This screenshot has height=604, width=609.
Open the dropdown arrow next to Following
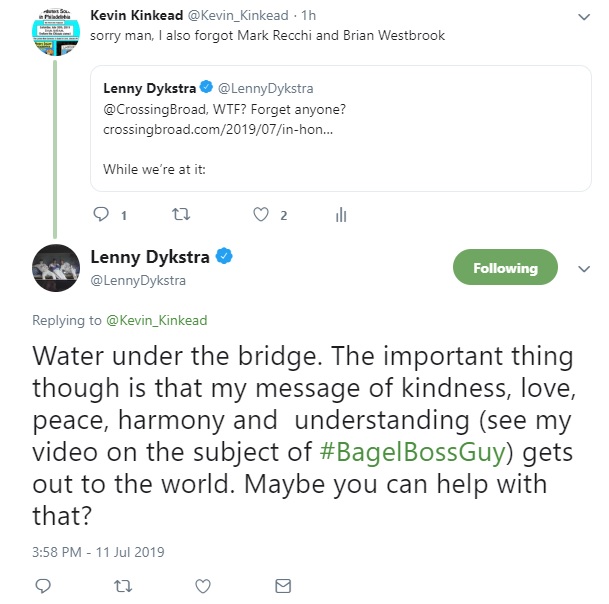585,268
